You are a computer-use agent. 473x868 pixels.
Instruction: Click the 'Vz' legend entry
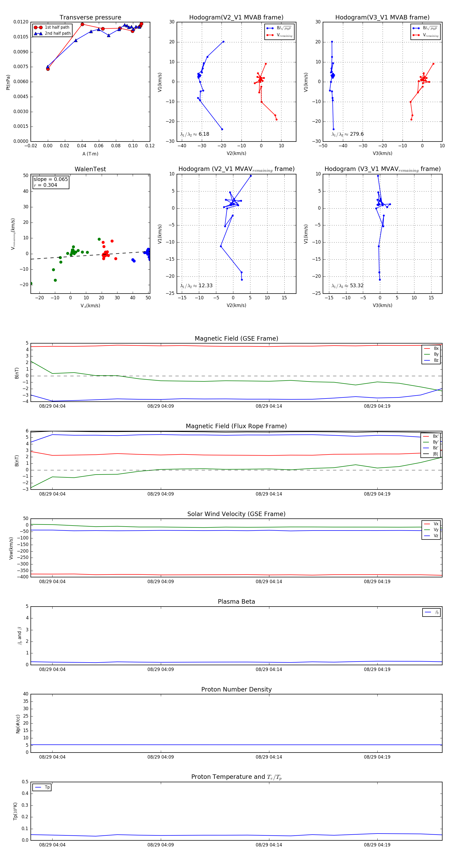(431, 536)
